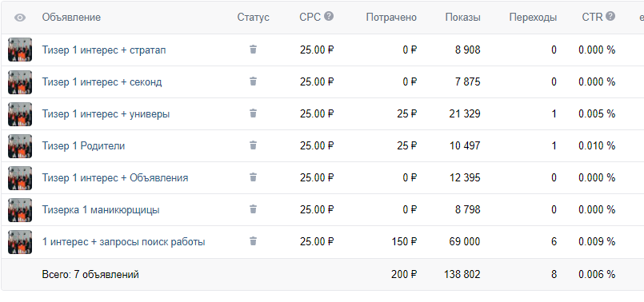The width and height of the screenshot is (644, 302).
Task: Open ad Тизер 1 Родители
Action: [83, 146]
